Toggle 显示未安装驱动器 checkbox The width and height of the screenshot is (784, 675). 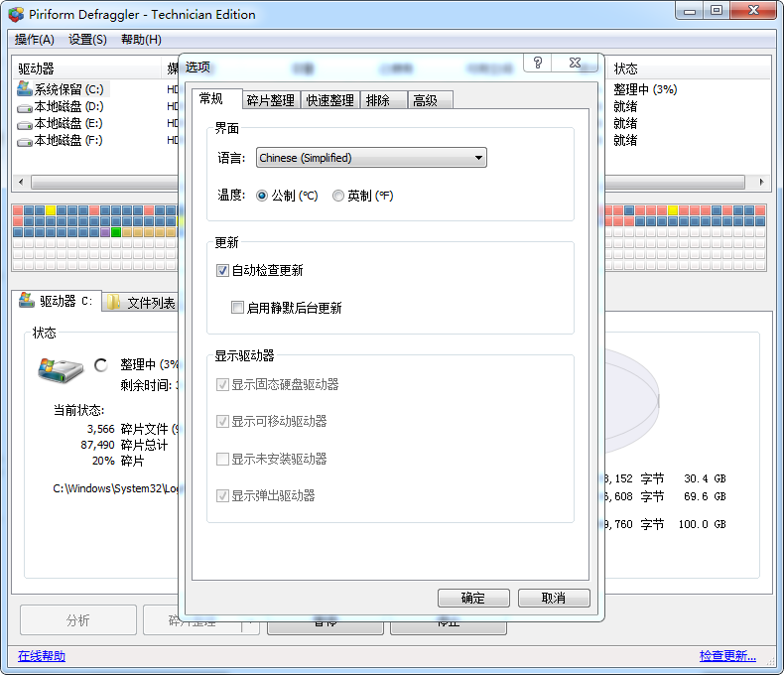tap(222, 459)
